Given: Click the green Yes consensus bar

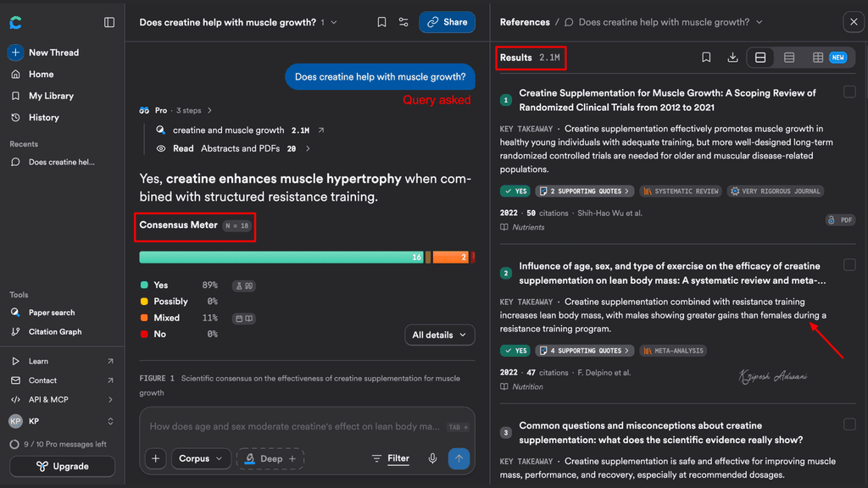Looking at the screenshot, I should 281,258.
